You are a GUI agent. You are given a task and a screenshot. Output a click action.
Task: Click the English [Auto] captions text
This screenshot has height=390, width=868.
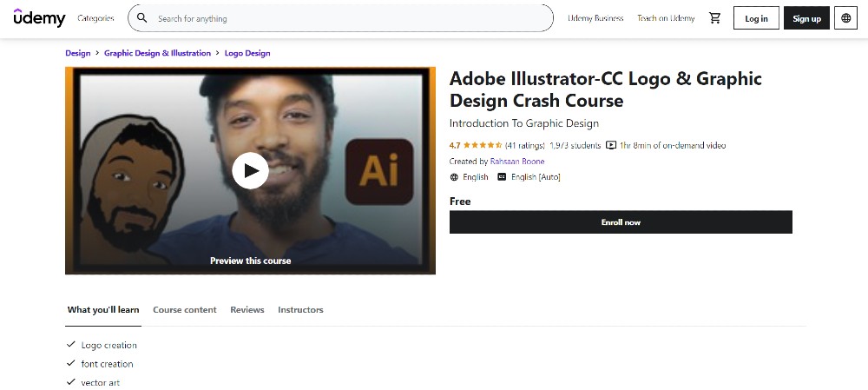click(x=536, y=177)
